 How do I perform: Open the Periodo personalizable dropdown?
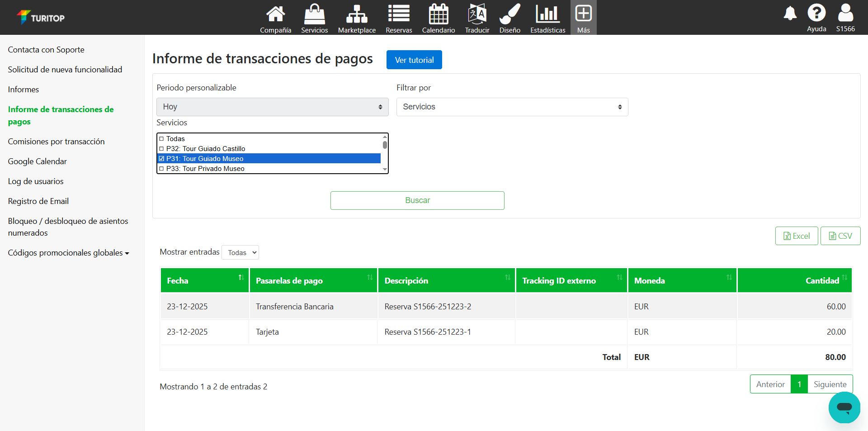point(272,107)
